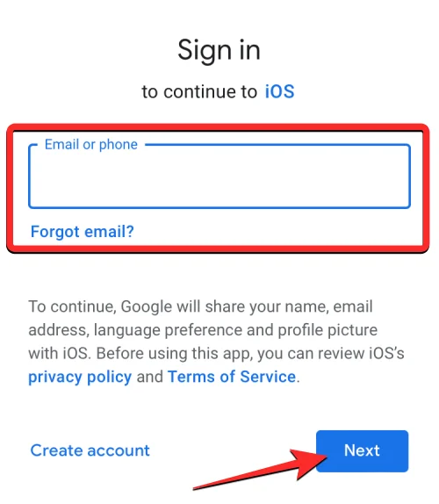Viewport: 439px width, 504px height.
Task: Click the Google data sharing disclosure paragraph
Action: 216,342
